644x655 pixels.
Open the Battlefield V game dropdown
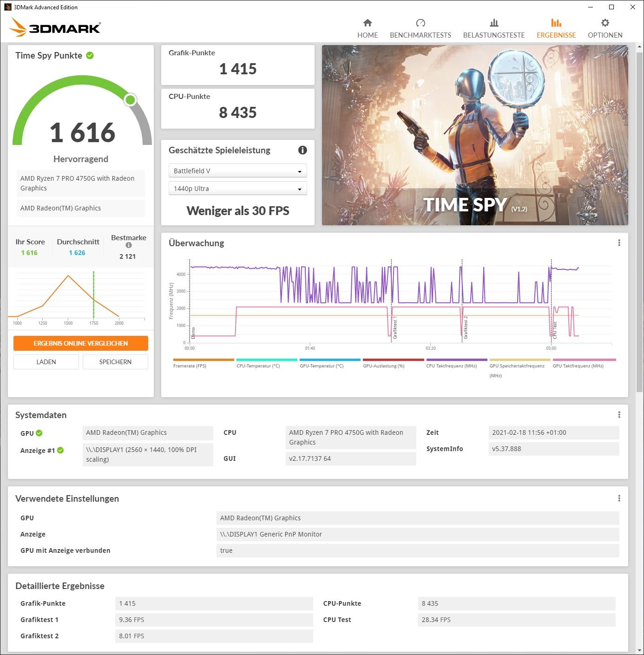[237, 171]
